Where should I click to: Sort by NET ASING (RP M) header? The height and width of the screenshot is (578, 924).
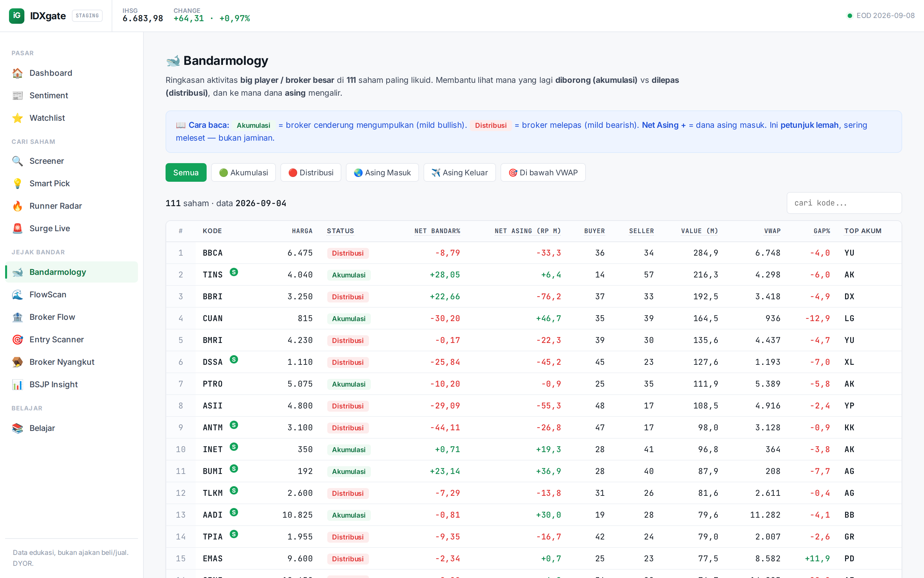click(x=528, y=231)
